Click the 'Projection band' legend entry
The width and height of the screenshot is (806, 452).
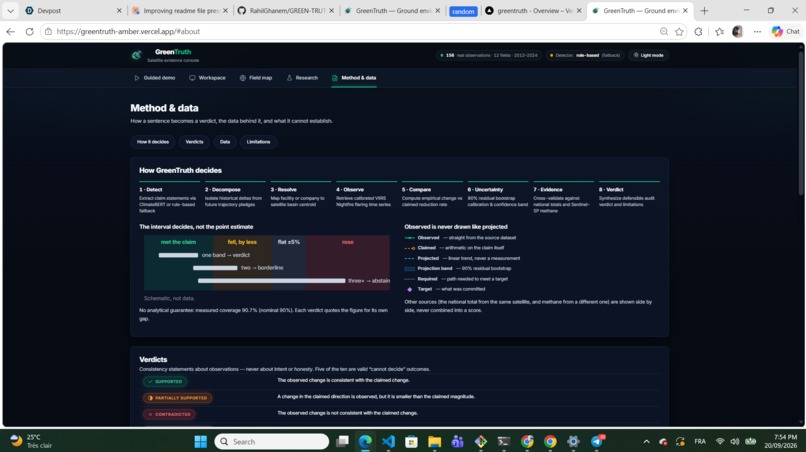point(457,268)
